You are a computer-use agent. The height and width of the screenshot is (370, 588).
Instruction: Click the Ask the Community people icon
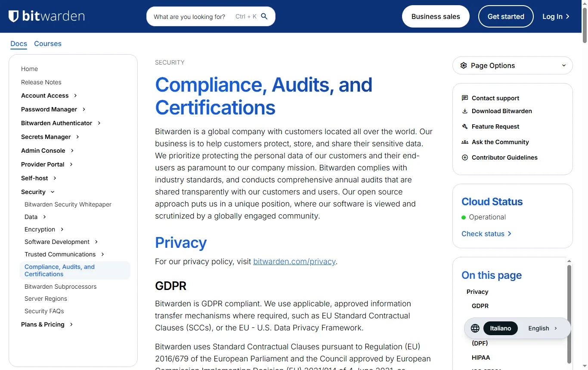coord(465,142)
